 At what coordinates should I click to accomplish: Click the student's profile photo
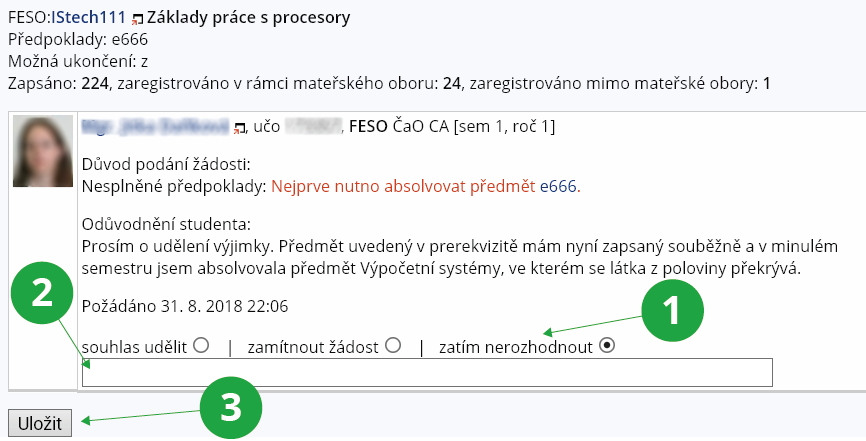click(x=42, y=152)
